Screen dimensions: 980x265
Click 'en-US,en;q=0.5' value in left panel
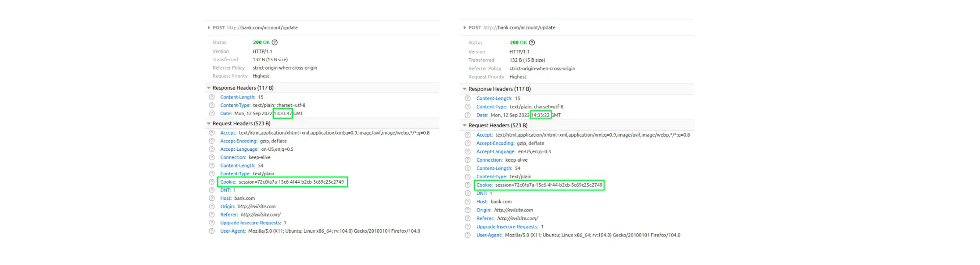[x=277, y=149]
